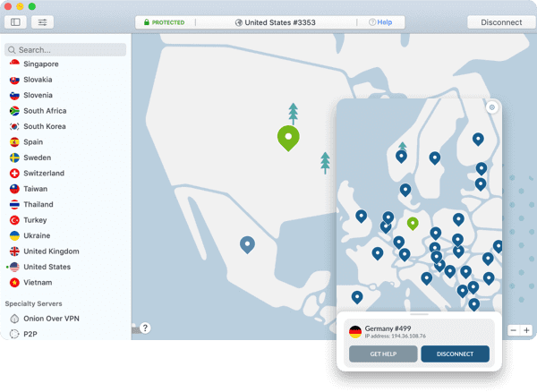
Task: Click the Disconnect button in the toolbar
Action: pos(501,22)
